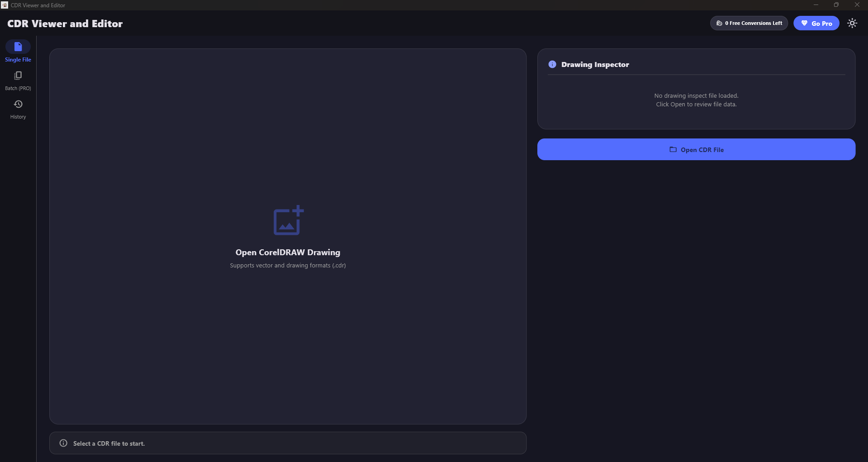This screenshot has width=868, height=462.
Task: Restore down the application window
Action: [836, 5]
